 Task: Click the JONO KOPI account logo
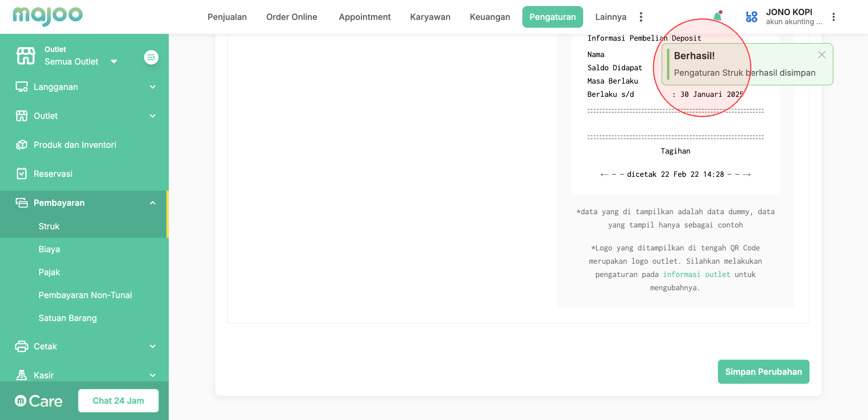pyautogui.click(x=751, y=17)
